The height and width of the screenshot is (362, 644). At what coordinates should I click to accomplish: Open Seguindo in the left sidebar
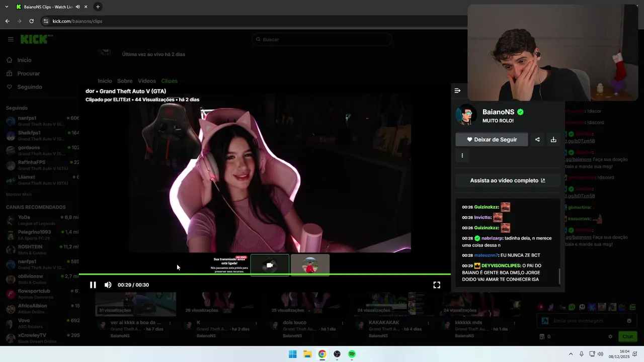pos(29,87)
